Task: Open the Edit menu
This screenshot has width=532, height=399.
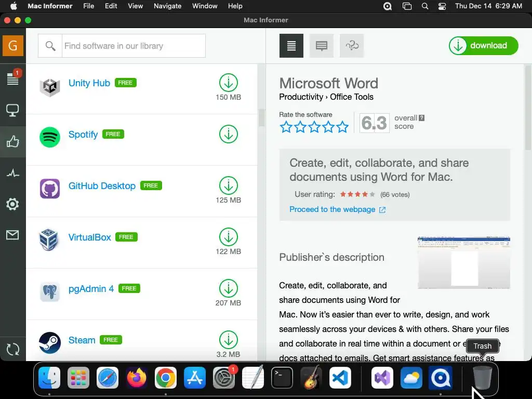Action: click(111, 6)
